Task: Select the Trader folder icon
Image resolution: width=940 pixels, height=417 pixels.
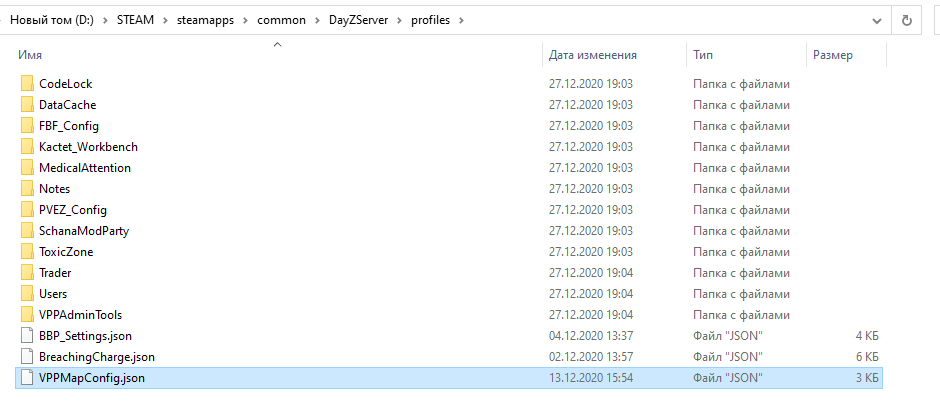Action: (26, 273)
